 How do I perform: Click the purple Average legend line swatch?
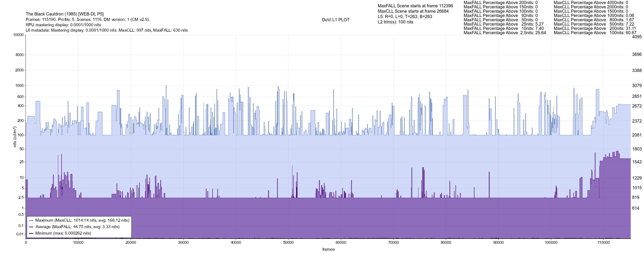click(31, 227)
